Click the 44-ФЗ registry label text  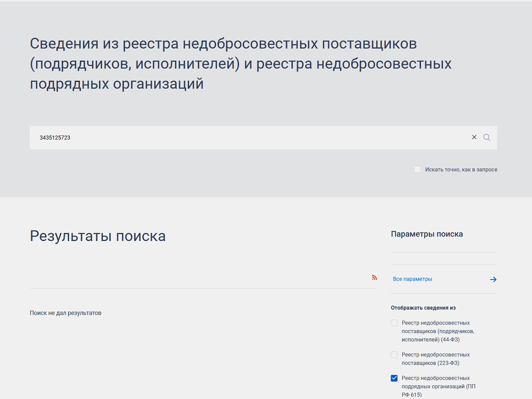point(437,331)
